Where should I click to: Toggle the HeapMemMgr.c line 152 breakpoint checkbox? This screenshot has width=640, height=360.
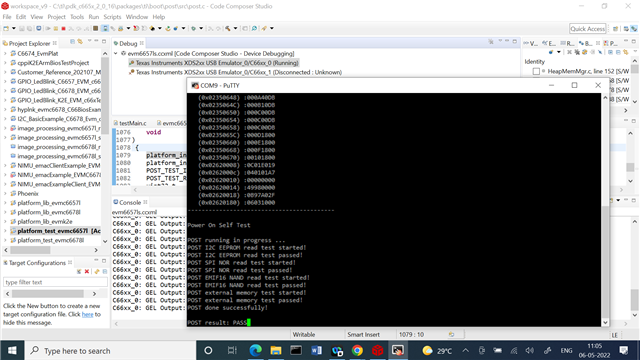536,71
